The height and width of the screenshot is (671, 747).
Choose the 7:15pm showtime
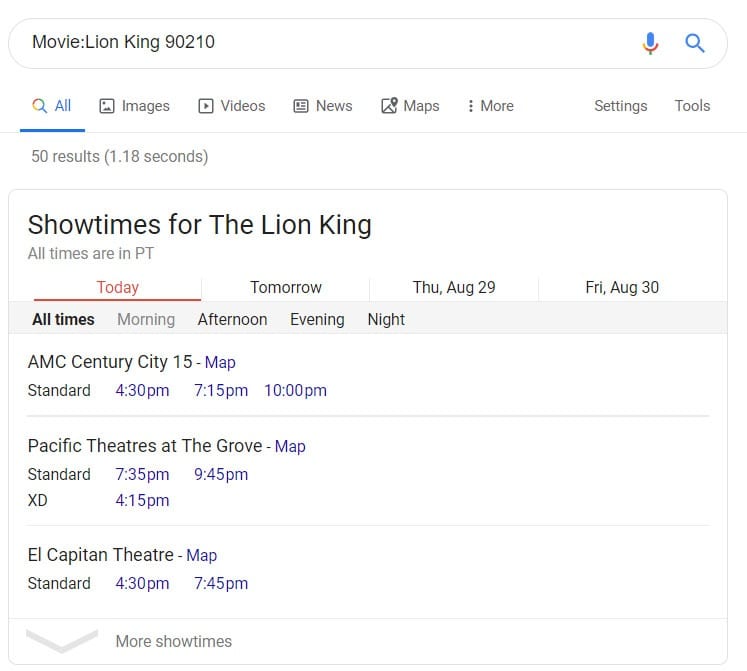[221, 391]
